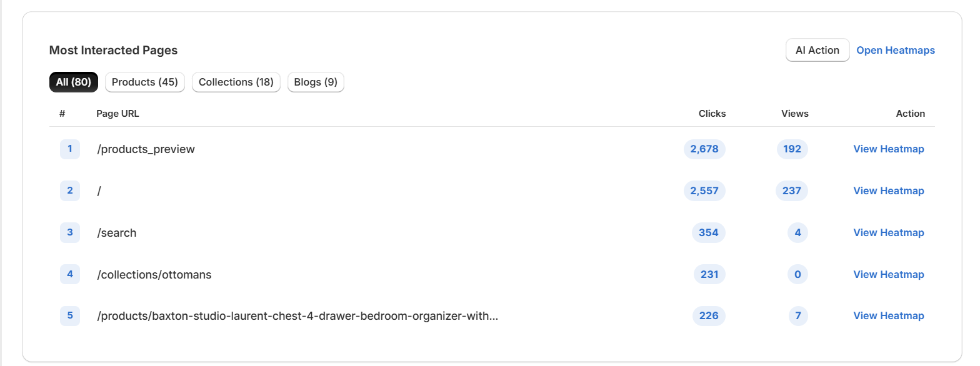View Heatmap for /collections/ottomans

point(889,274)
